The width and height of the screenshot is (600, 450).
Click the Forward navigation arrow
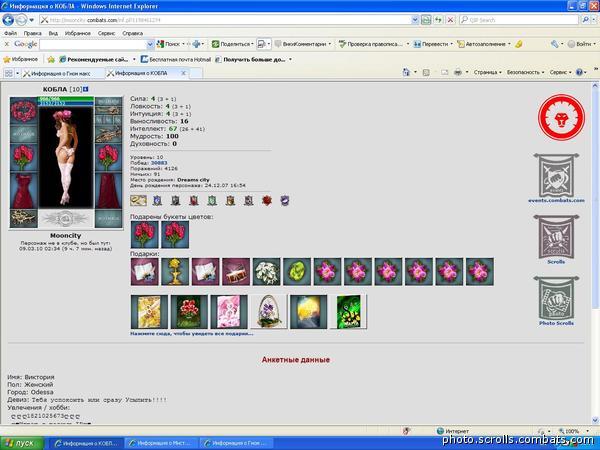tap(21, 20)
